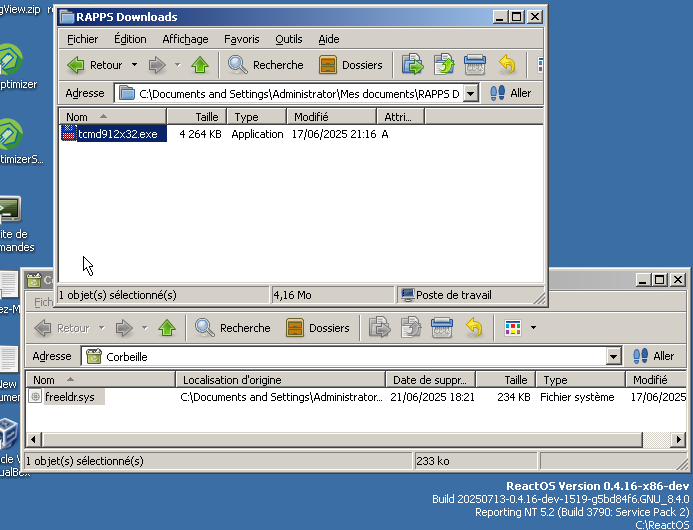The height and width of the screenshot is (530, 693).
Task: Click Aller button in RAPPS Downloads
Action: click(511, 93)
